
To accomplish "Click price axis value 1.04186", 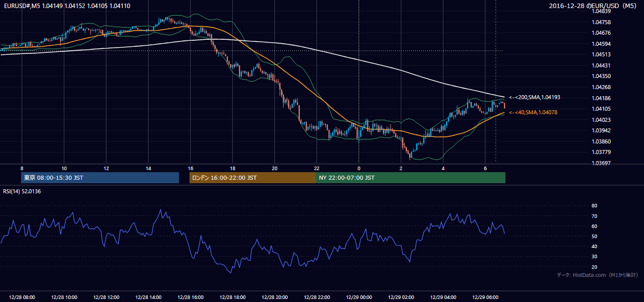I will pyautogui.click(x=601, y=98).
